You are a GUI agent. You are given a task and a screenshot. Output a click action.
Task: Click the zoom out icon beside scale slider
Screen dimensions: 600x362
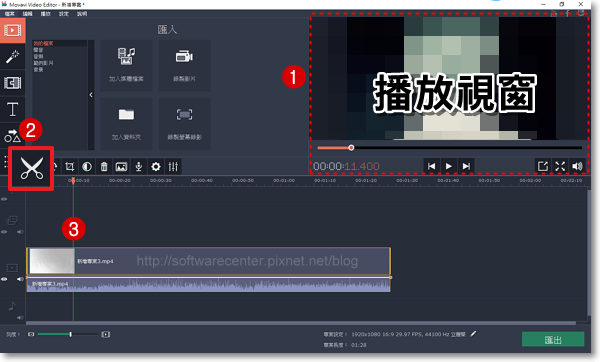click(x=31, y=334)
